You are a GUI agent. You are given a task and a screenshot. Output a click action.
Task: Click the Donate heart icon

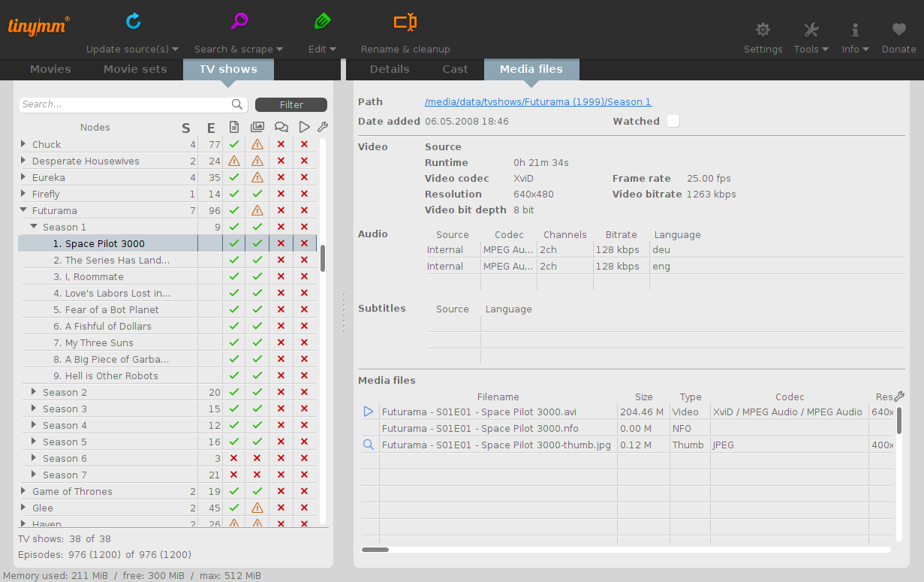coord(898,30)
